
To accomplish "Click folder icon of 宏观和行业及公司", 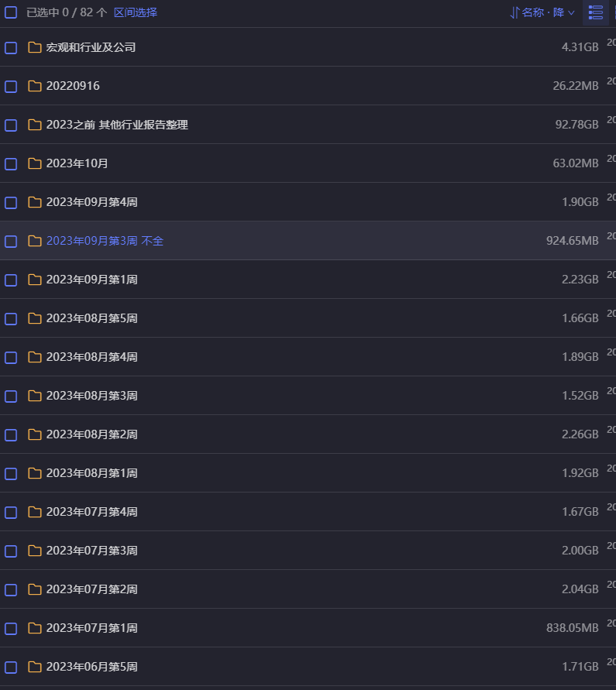I will coord(35,47).
